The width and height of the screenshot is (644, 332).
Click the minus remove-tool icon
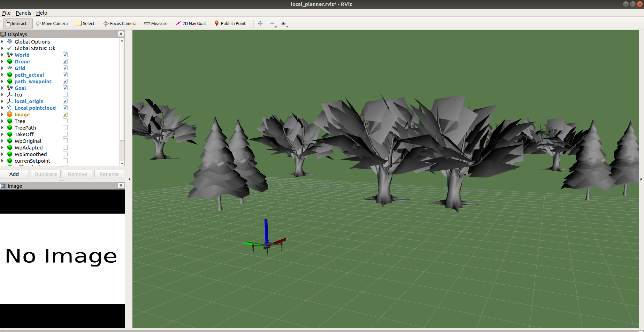click(x=272, y=24)
